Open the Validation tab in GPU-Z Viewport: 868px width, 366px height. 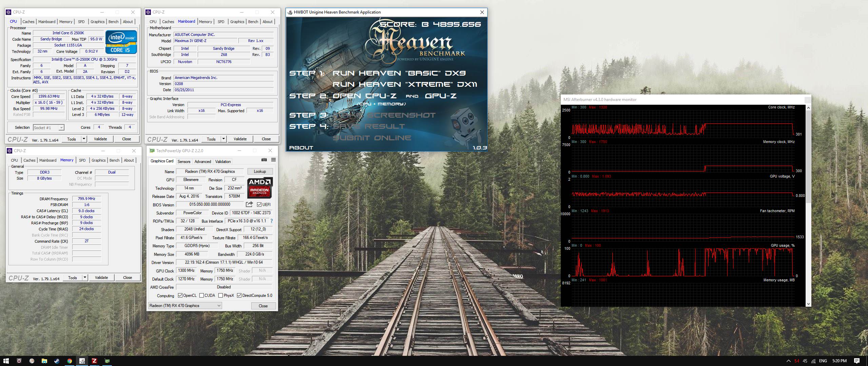pos(223,162)
